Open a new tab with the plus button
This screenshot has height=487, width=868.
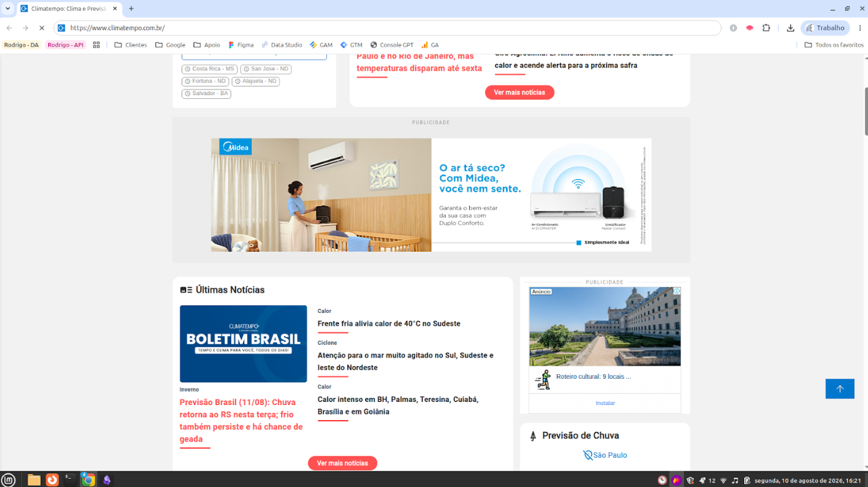click(x=132, y=9)
